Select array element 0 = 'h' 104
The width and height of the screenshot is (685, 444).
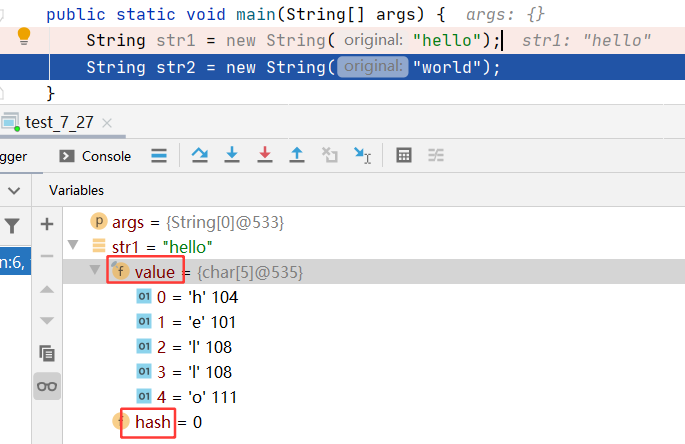(x=374, y=297)
